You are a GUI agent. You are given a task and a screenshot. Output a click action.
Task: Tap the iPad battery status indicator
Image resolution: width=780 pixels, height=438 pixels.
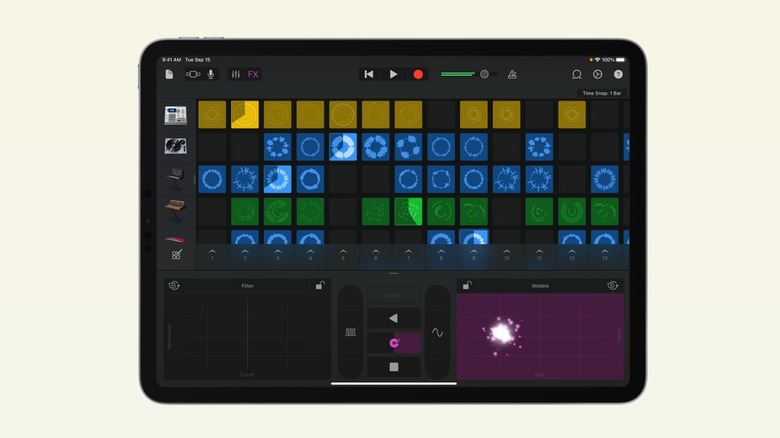coord(620,60)
